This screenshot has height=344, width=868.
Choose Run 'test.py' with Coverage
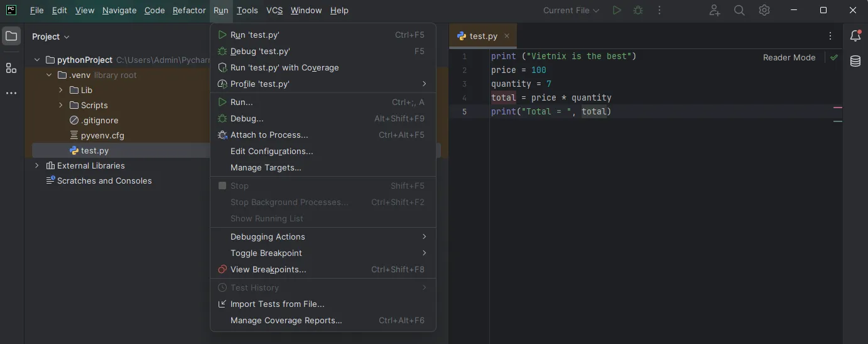[285, 67]
